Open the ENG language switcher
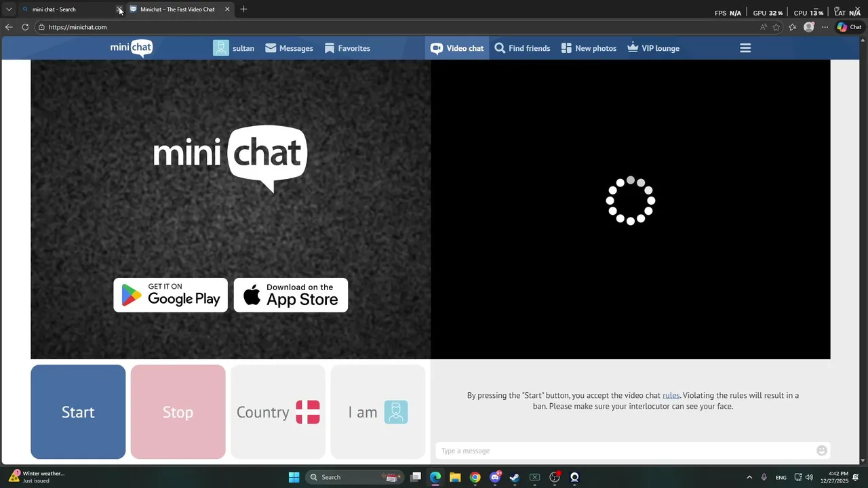Image resolution: width=868 pixels, height=488 pixels. coord(781,477)
